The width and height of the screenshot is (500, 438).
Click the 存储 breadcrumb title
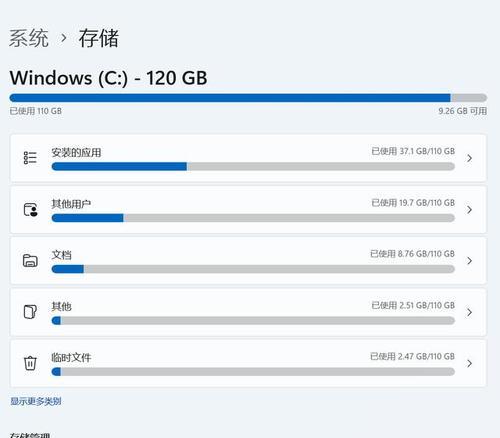pyautogui.click(x=99, y=38)
